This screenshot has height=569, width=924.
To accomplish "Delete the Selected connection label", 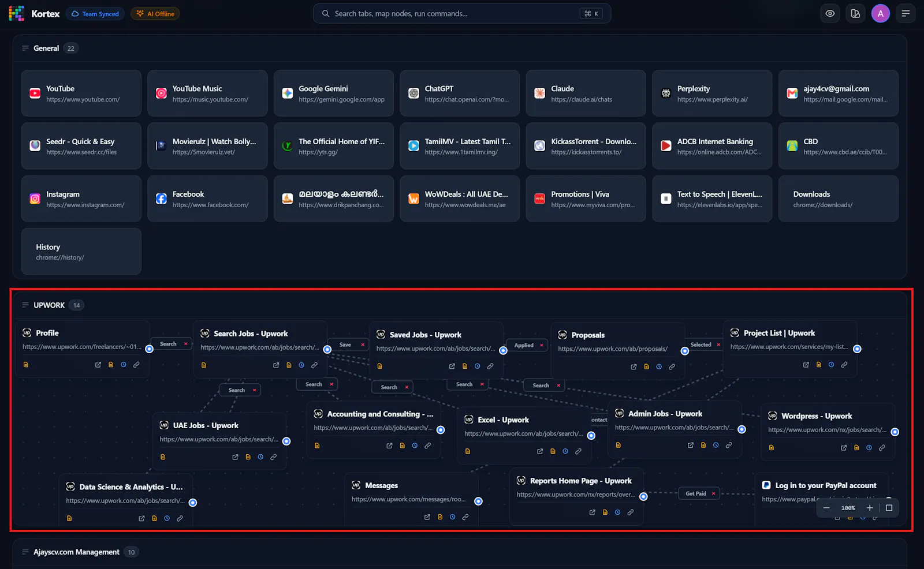I will tap(718, 345).
